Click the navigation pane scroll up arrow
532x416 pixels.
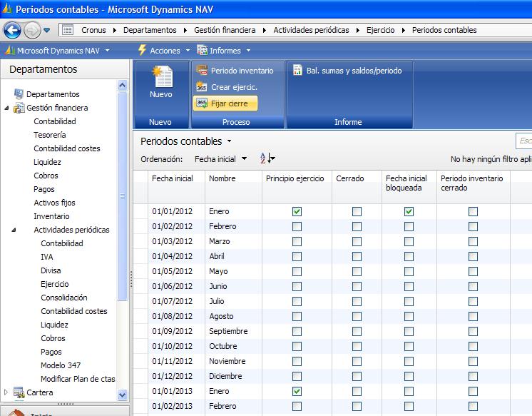pos(122,85)
